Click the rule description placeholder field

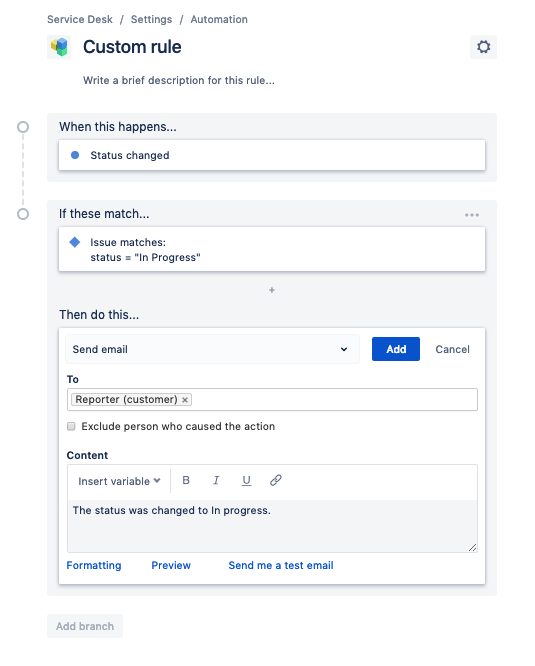coord(179,80)
